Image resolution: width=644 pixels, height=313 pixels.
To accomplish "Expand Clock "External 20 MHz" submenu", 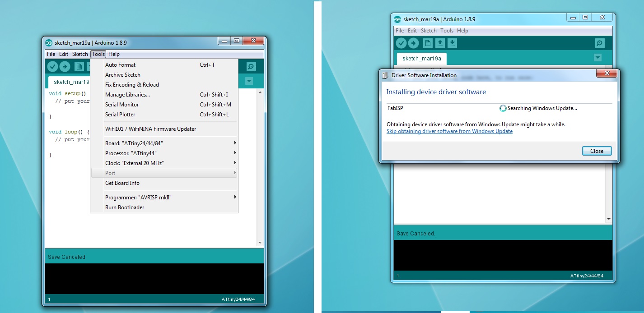I will 164,163.
